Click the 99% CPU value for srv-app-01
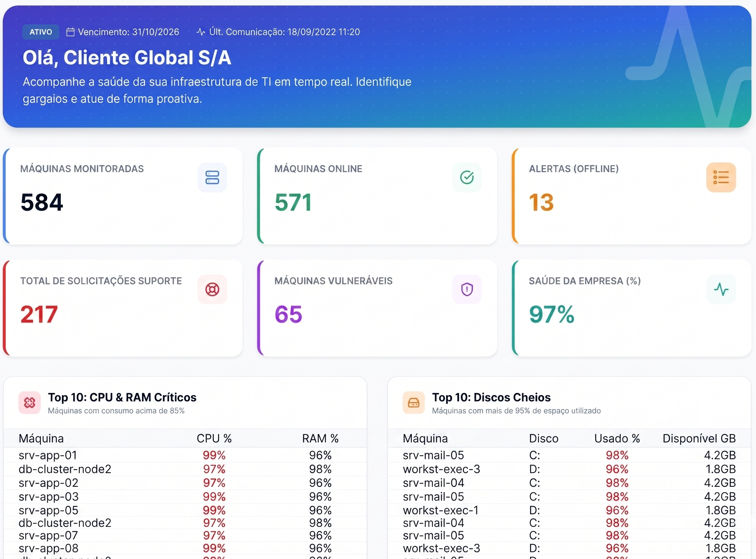Image resolution: width=756 pixels, height=559 pixels. tap(214, 455)
